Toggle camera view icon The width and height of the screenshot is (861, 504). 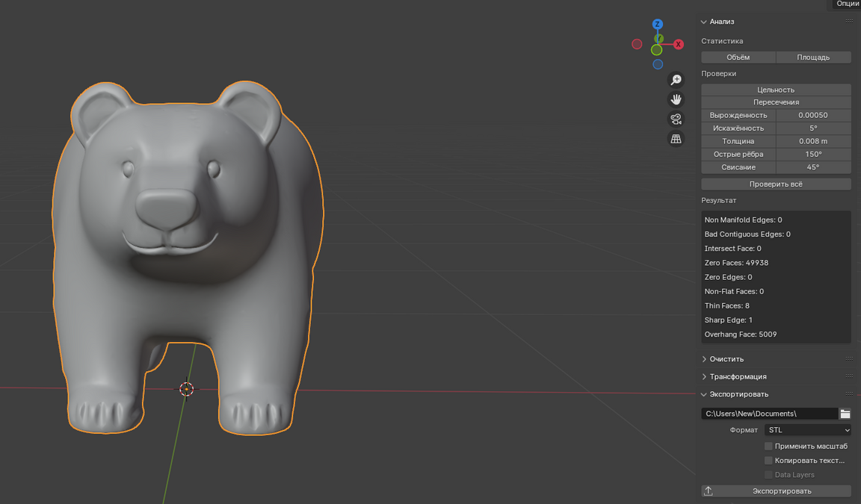coord(676,119)
